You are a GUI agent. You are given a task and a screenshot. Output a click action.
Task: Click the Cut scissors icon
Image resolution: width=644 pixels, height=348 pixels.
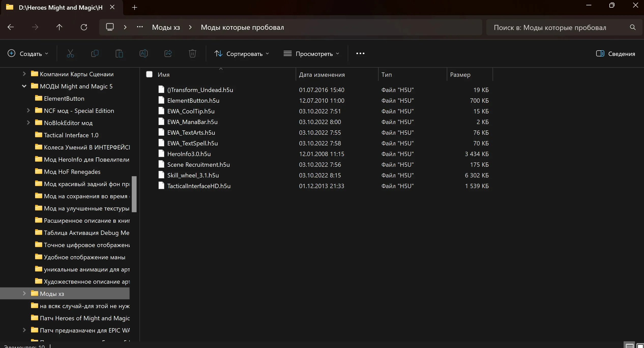tap(70, 53)
